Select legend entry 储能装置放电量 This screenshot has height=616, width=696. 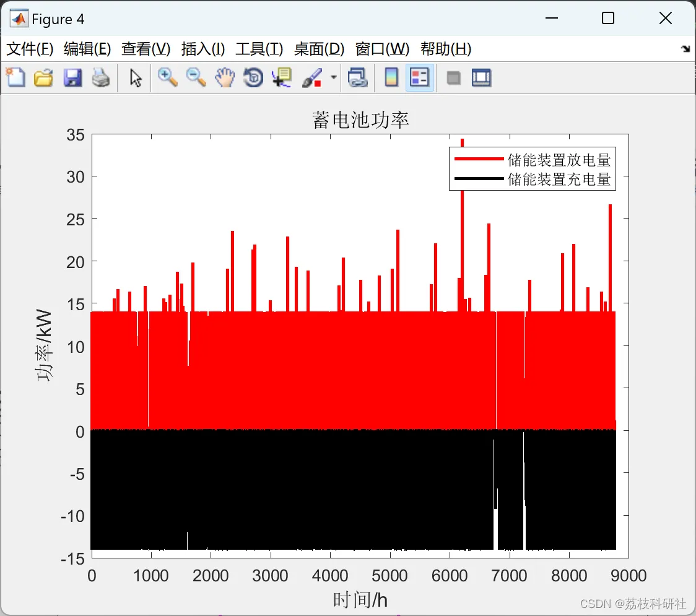click(x=559, y=160)
